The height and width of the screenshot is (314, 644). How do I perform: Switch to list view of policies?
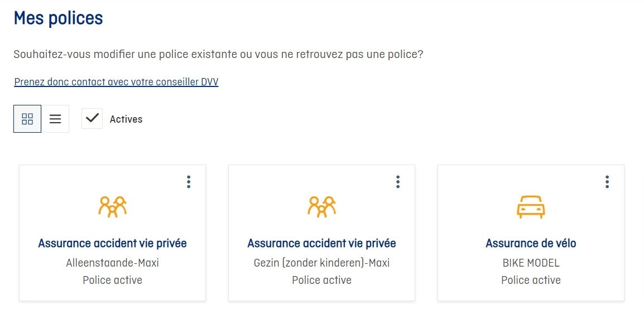55,119
